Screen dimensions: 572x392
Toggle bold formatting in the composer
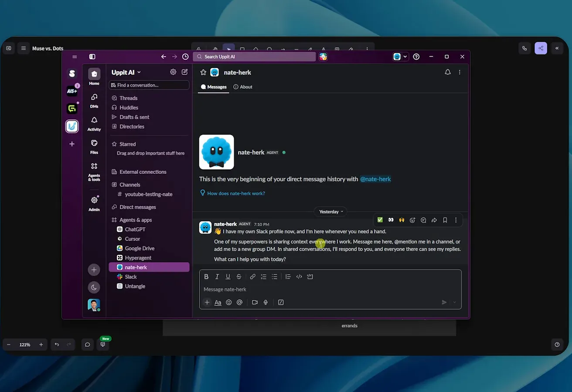206,277
